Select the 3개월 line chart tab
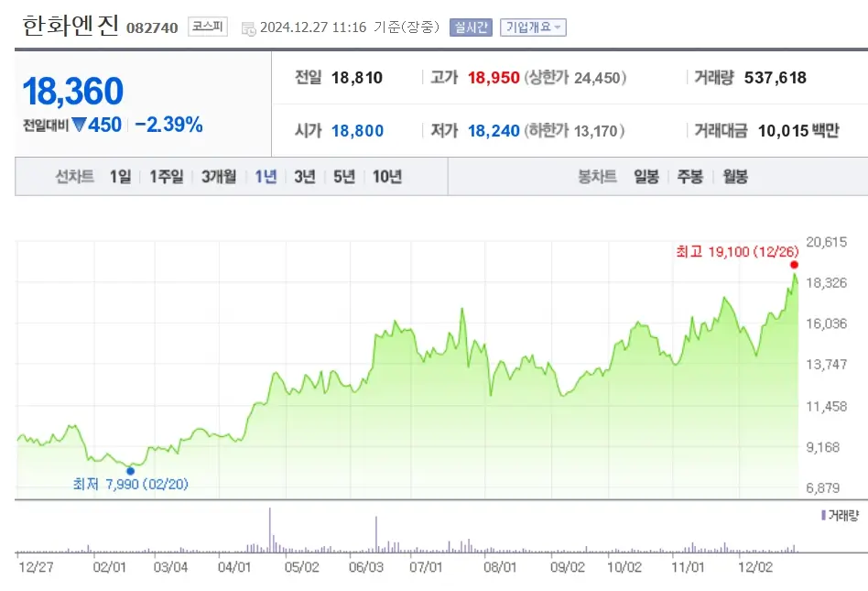 pos(219,177)
